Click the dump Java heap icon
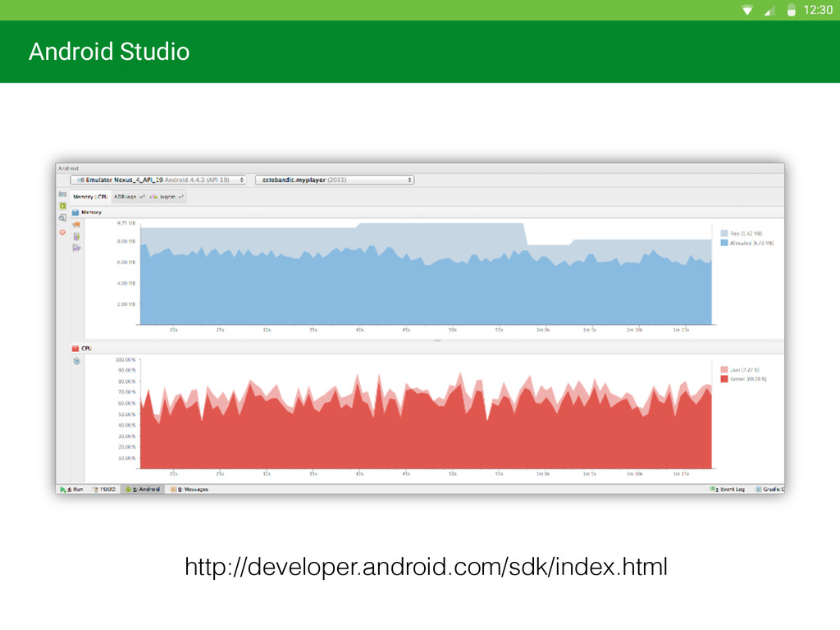The height and width of the screenshot is (630, 840). 76,236
